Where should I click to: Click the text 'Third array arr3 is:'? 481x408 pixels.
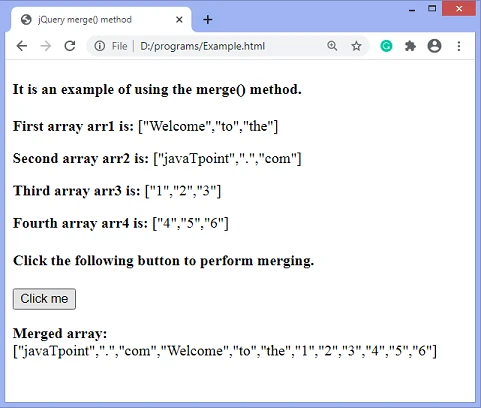click(77, 191)
